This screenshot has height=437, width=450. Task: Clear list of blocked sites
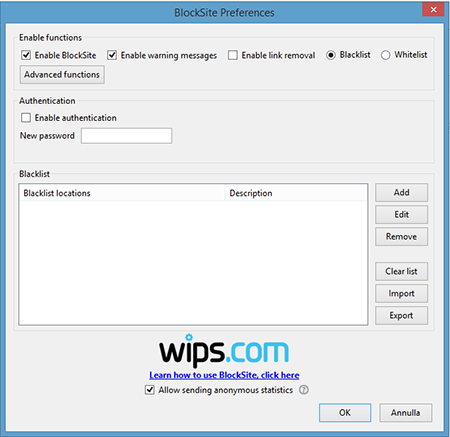coord(401,272)
